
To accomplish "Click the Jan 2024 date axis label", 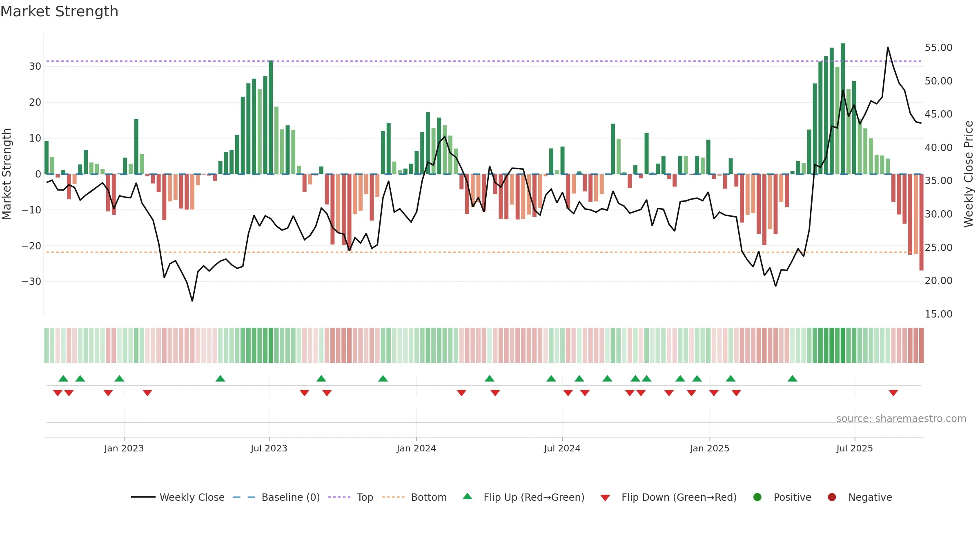I will [x=416, y=448].
